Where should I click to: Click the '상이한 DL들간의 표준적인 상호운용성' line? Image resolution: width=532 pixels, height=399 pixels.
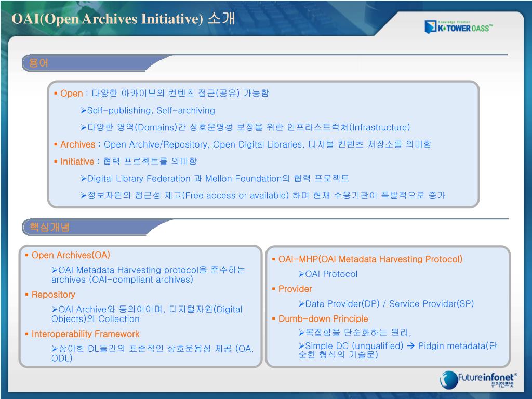tap(153, 353)
